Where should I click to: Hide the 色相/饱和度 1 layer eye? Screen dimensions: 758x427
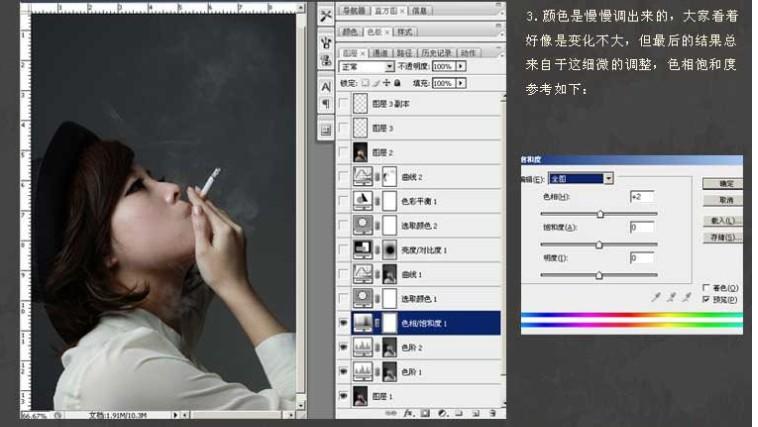pyautogui.click(x=344, y=323)
